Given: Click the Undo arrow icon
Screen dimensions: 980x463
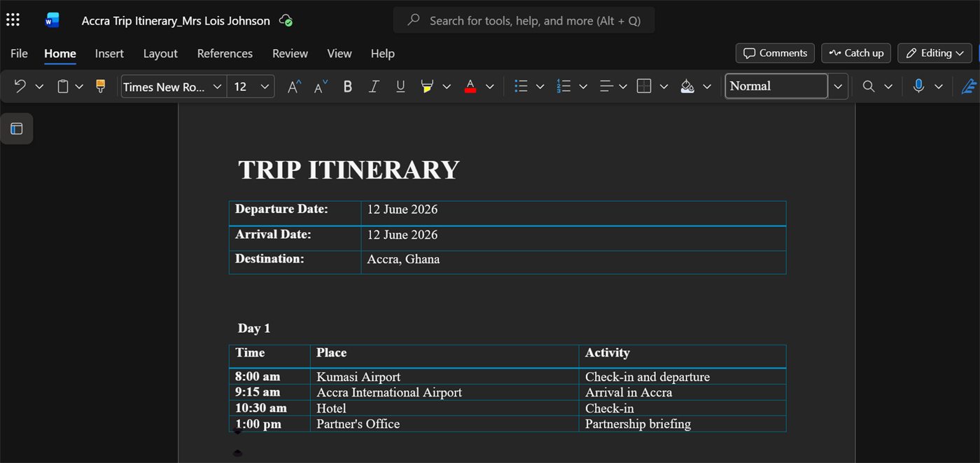Looking at the screenshot, I should pos(20,86).
